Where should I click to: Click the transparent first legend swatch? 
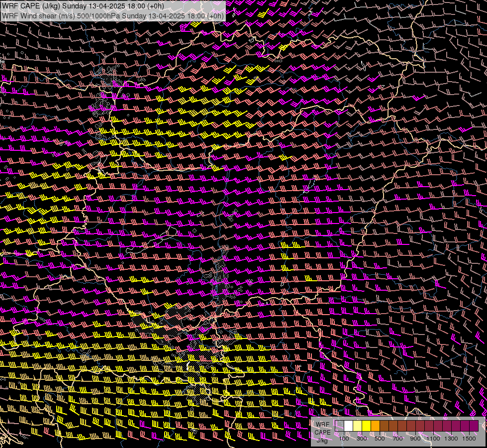pos(339,426)
